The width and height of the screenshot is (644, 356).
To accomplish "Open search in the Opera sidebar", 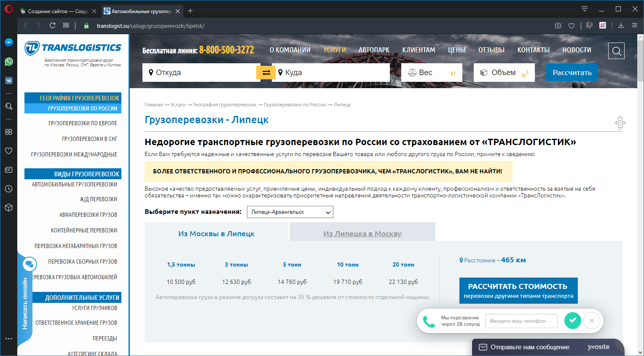I will (8, 106).
